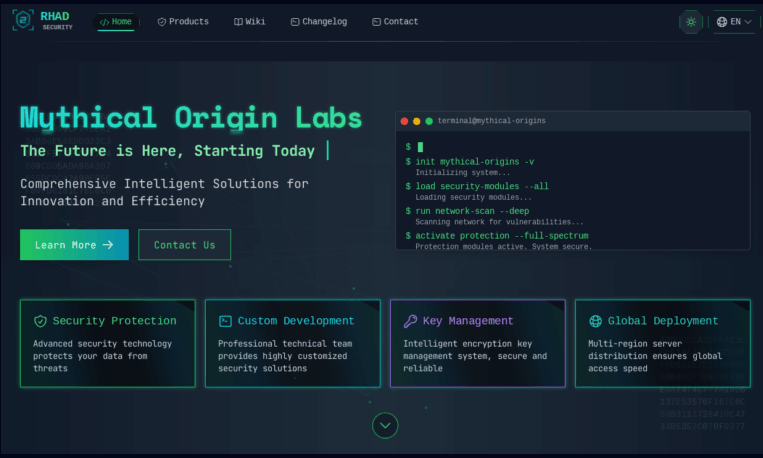Viewport: 763px width, 458px height.
Task: Click the terminal command prompt cursor
Action: 420,147
